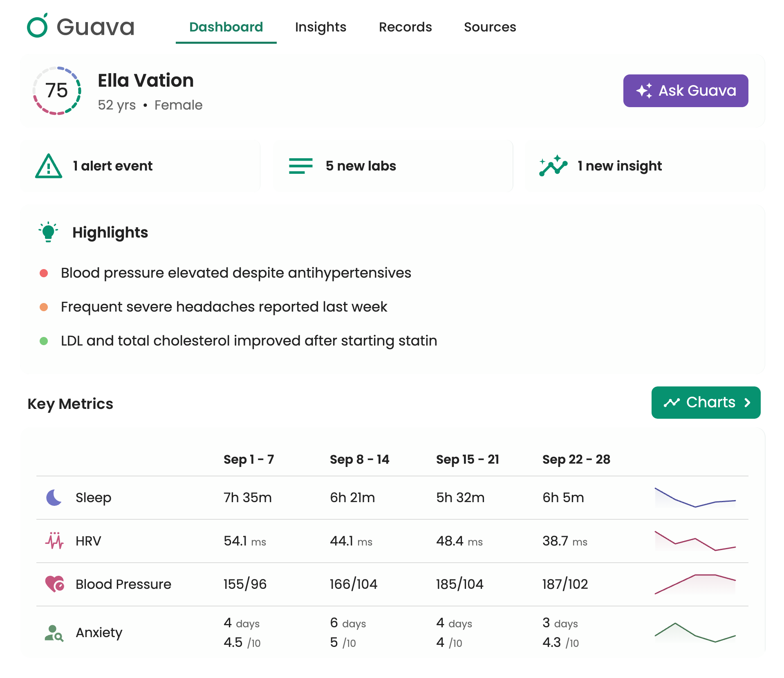
Task: Click the HRV heartbeat icon
Action: point(54,541)
